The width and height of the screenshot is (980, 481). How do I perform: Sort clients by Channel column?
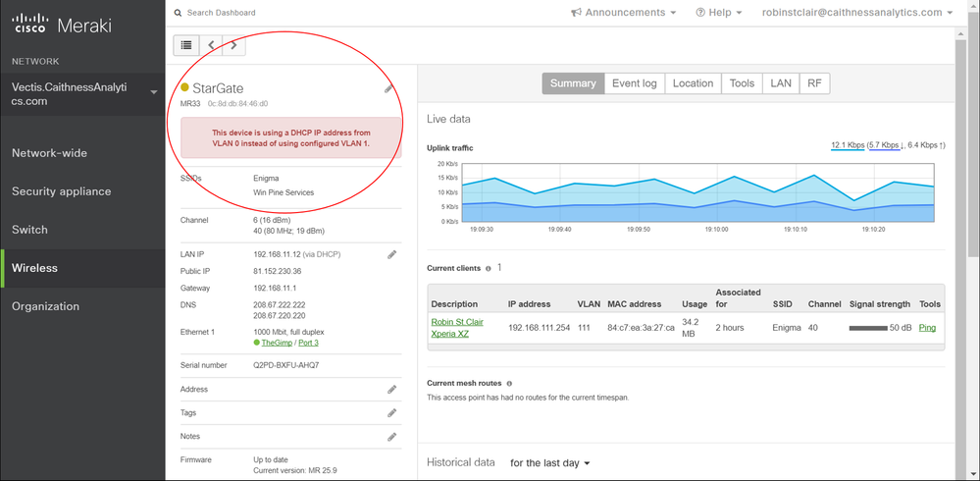(x=824, y=304)
